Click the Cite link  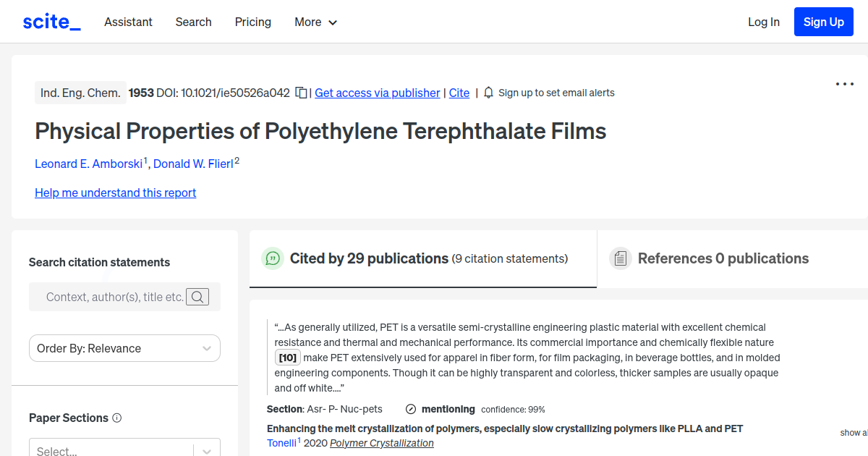[x=459, y=93]
